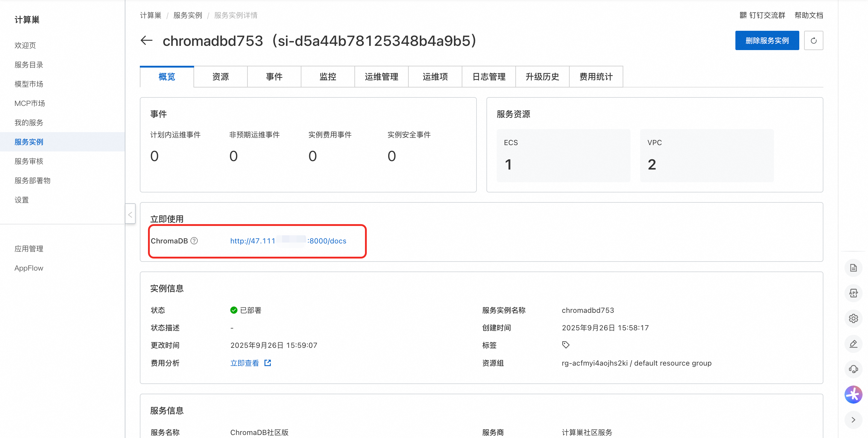Image resolution: width=868 pixels, height=438 pixels.
Task: Click the ChromaDB help question-mark icon
Action: pyautogui.click(x=194, y=241)
